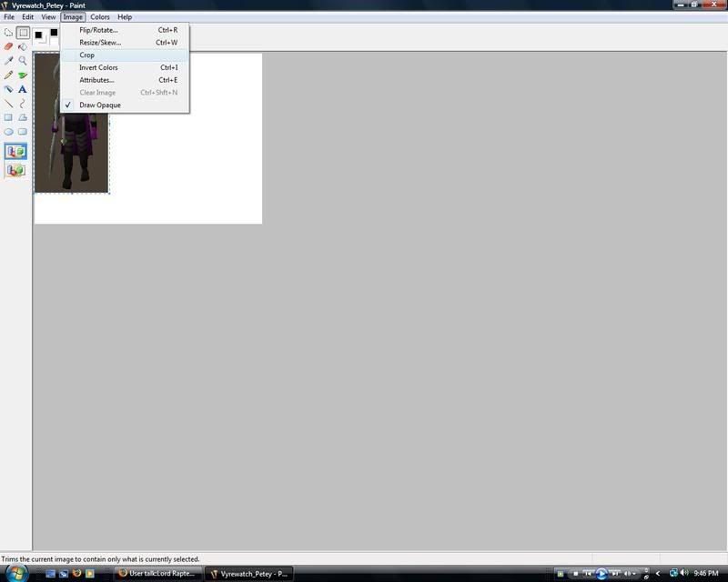Choose transparent selection mode in tool options
Image resolution: width=728 pixels, height=582 pixels.
tap(15, 170)
